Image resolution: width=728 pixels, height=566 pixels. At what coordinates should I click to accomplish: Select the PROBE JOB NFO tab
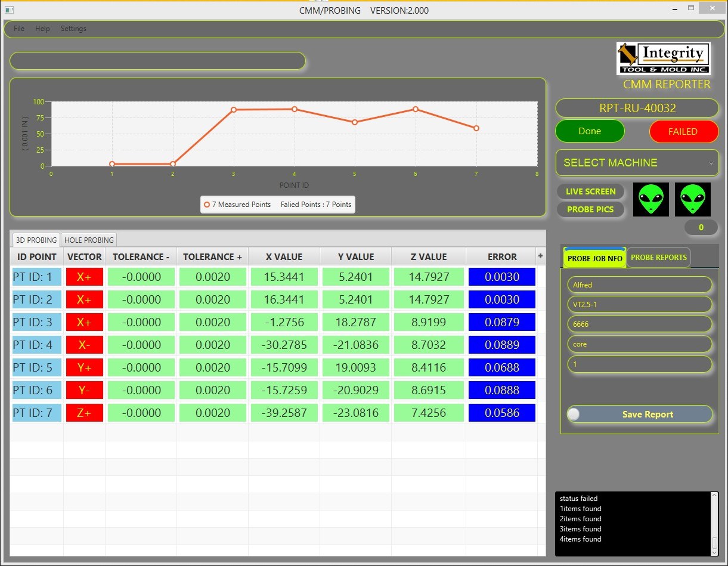pos(595,258)
